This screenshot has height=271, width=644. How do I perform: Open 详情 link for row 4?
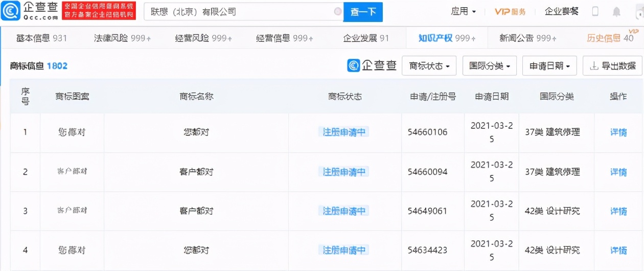[x=618, y=250]
